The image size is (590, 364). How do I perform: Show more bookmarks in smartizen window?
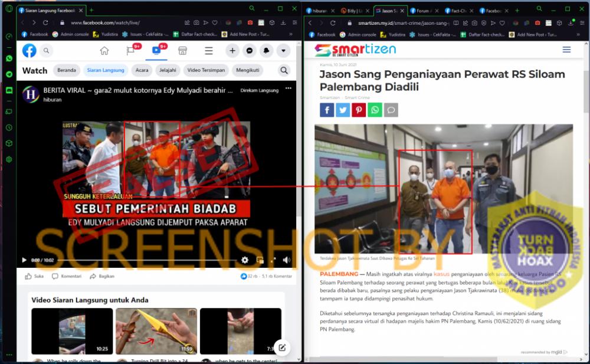pyautogui.click(x=578, y=34)
